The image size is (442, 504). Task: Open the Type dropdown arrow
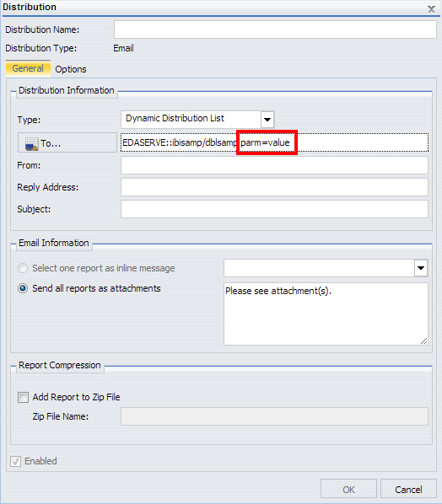(x=267, y=119)
